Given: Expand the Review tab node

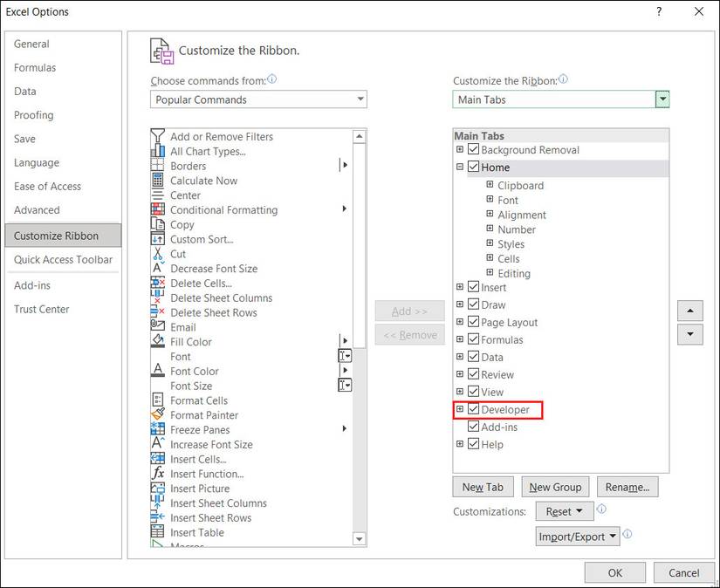Looking at the screenshot, I should (x=460, y=373).
